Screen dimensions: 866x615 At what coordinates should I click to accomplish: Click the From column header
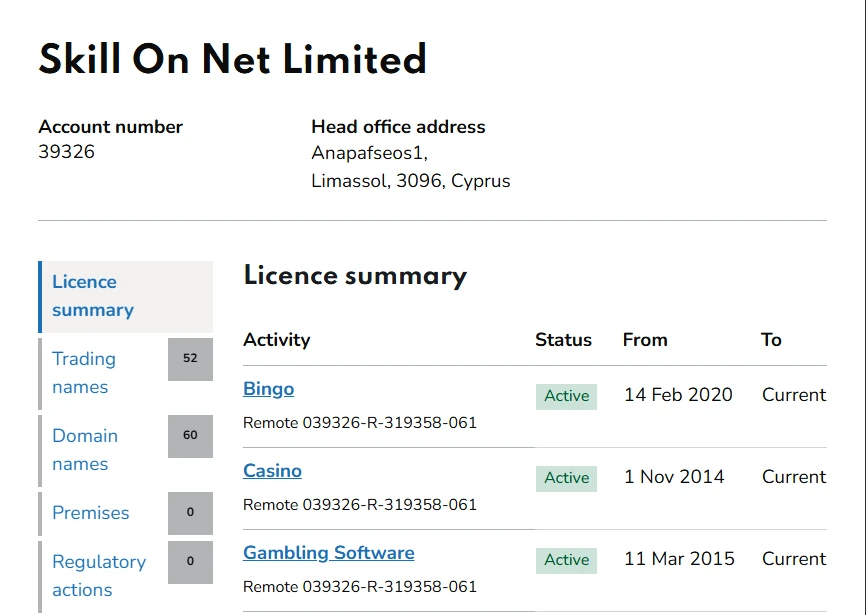point(645,340)
